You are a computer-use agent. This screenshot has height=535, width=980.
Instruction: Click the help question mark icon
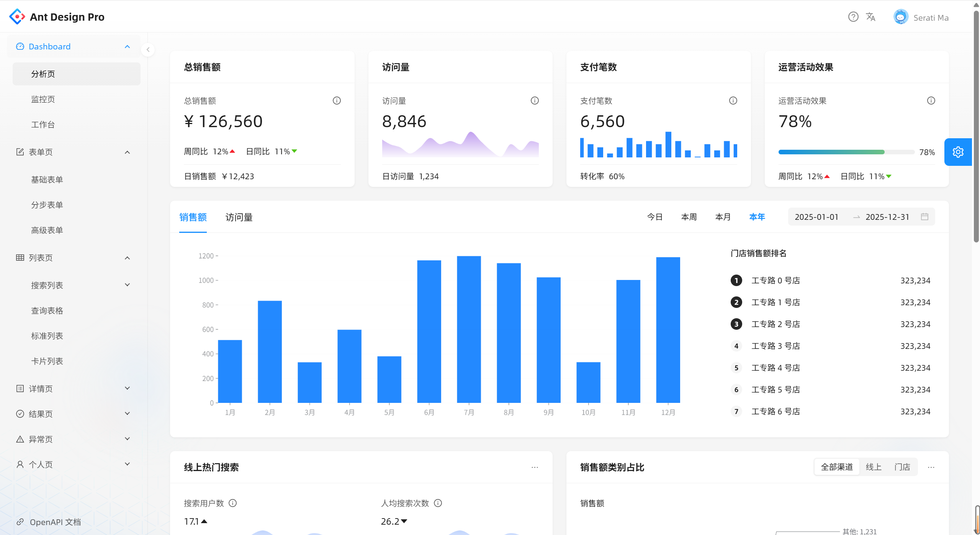pyautogui.click(x=853, y=17)
